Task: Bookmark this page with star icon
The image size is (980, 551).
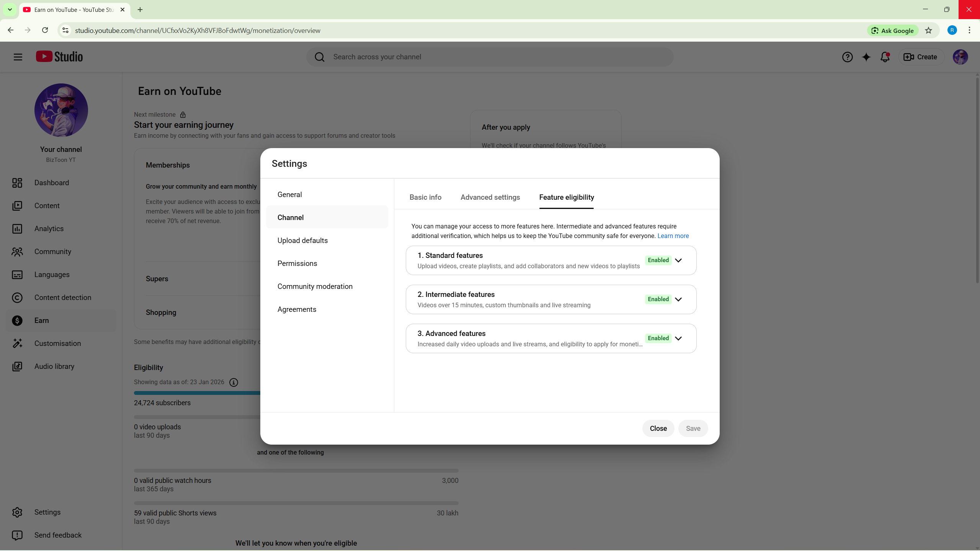Action: [x=928, y=31]
